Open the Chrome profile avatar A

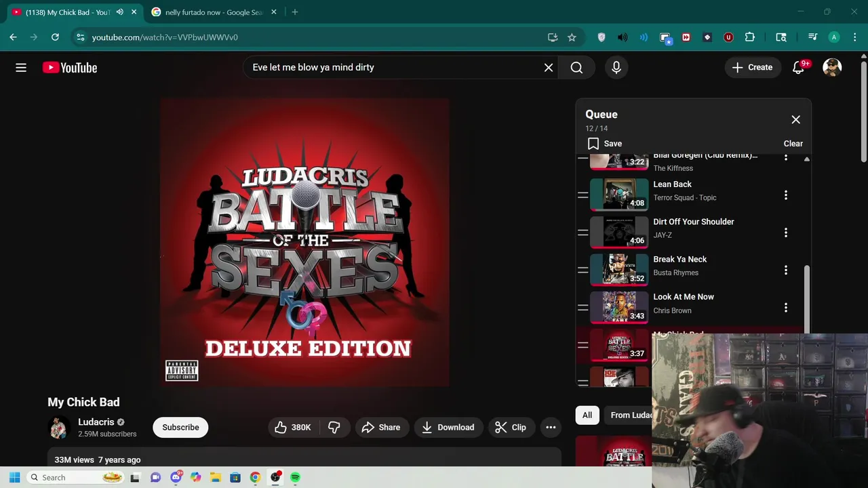[x=834, y=37]
